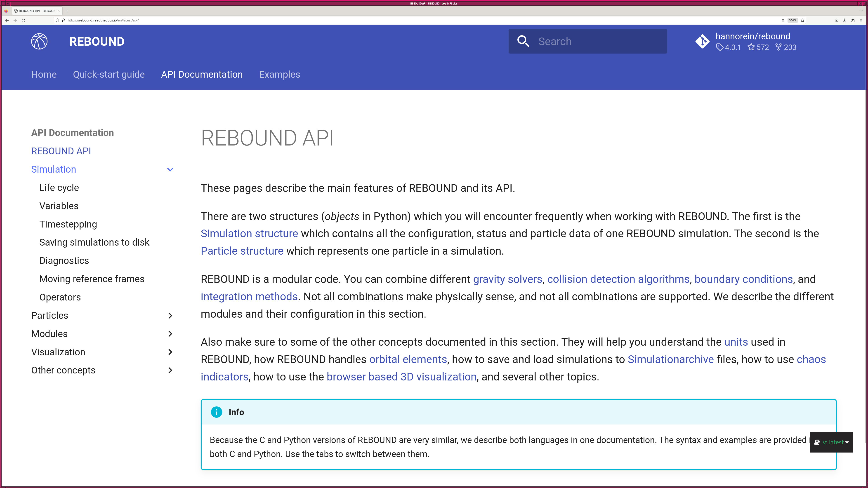Click the search magnifier icon
The image size is (868, 488).
click(x=523, y=41)
